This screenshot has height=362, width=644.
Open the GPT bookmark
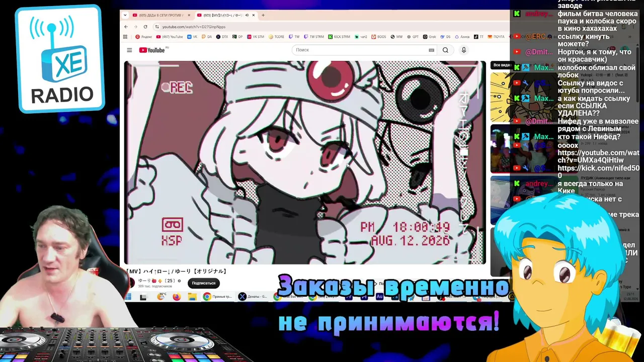(413, 37)
